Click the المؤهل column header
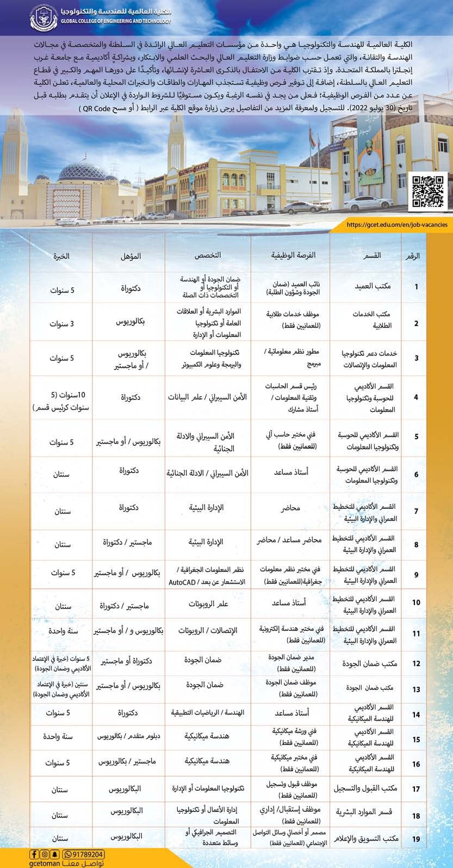The width and height of the screenshot is (453, 868). click(x=129, y=255)
